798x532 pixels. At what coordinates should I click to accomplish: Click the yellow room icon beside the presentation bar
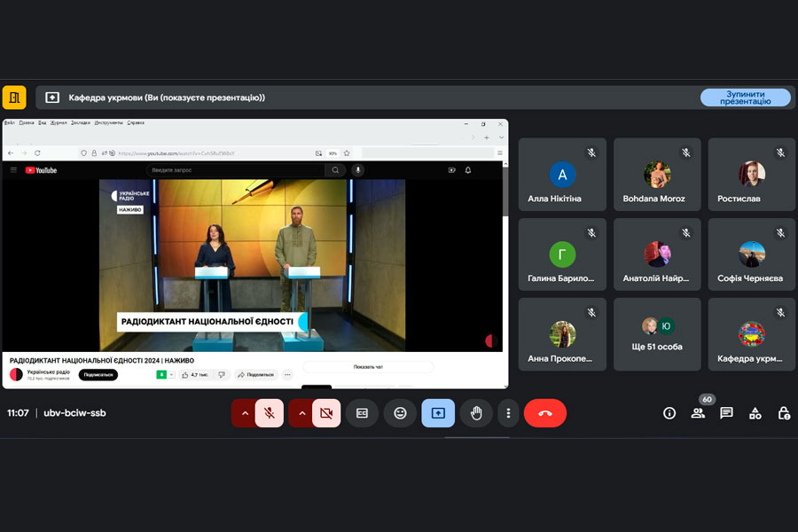[14, 98]
